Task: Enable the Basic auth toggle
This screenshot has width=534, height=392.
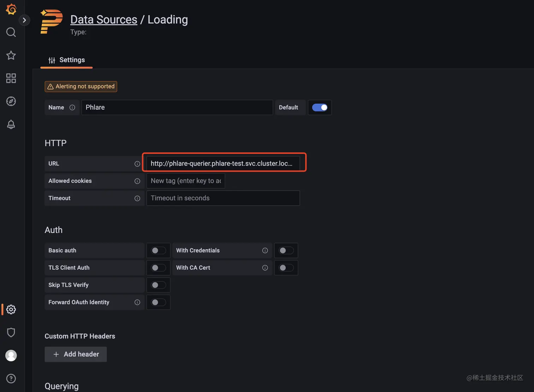Action: point(158,251)
